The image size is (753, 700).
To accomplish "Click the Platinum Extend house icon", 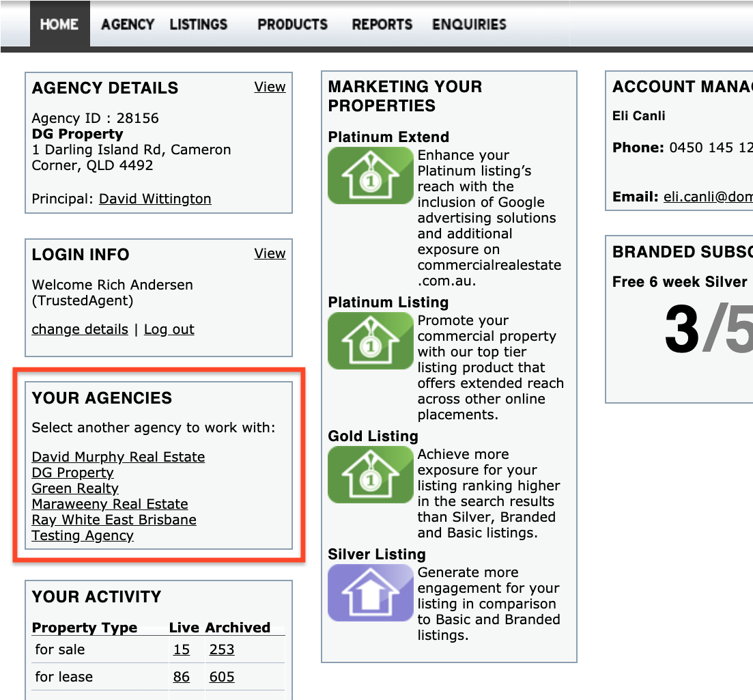I will [370, 176].
